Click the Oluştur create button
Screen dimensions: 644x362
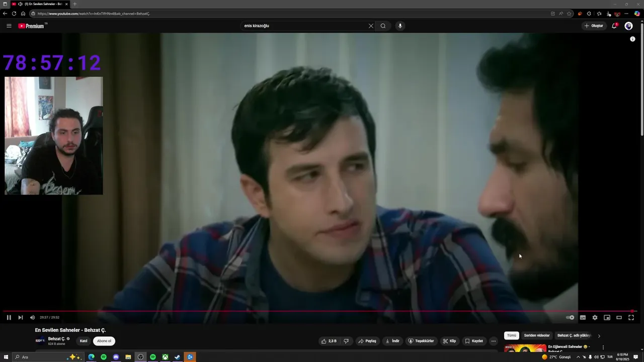click(594, 26)
